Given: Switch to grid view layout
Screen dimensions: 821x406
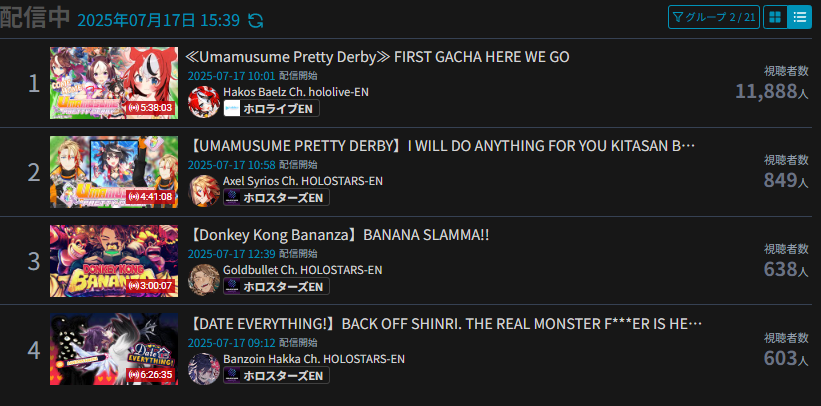Looking at the screenshot, I should coord(775,17).
